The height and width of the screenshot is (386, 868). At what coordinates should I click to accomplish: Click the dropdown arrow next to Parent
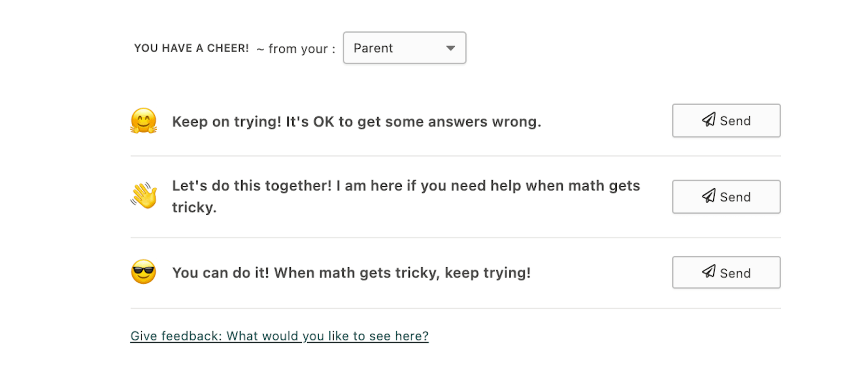450,48
